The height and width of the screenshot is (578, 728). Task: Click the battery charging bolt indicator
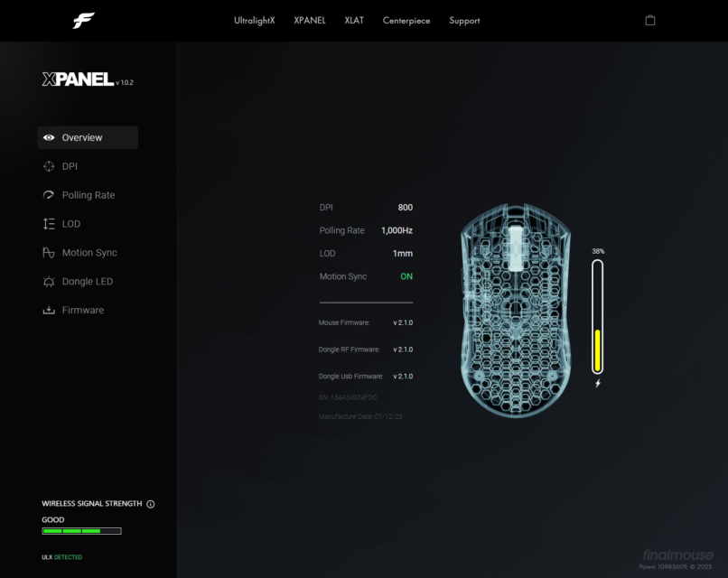coord(598,384)
